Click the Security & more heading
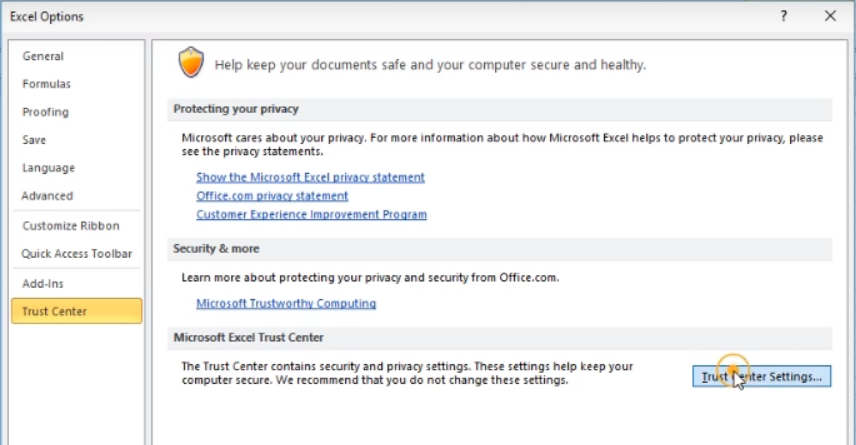 point(216,249)
